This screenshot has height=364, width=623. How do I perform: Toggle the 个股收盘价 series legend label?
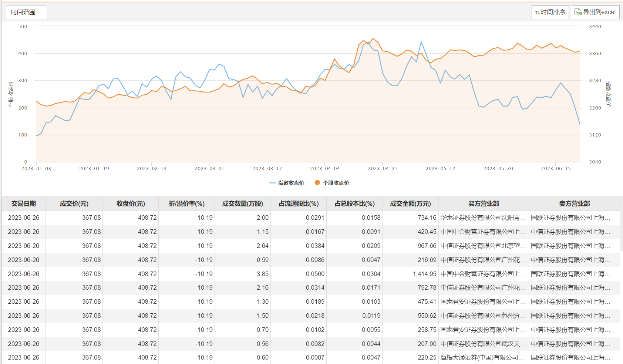pyautogui.click(x=336, y=183)
